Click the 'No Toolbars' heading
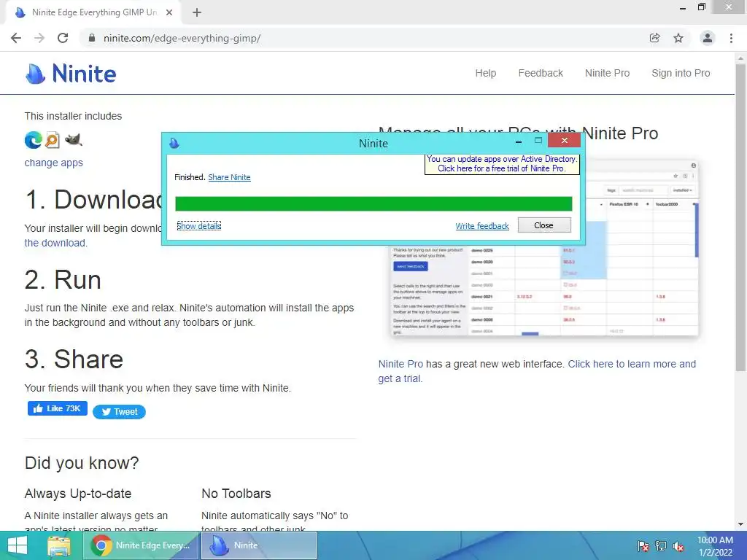This screenshot has width=747, height=560. pos(236,494)
